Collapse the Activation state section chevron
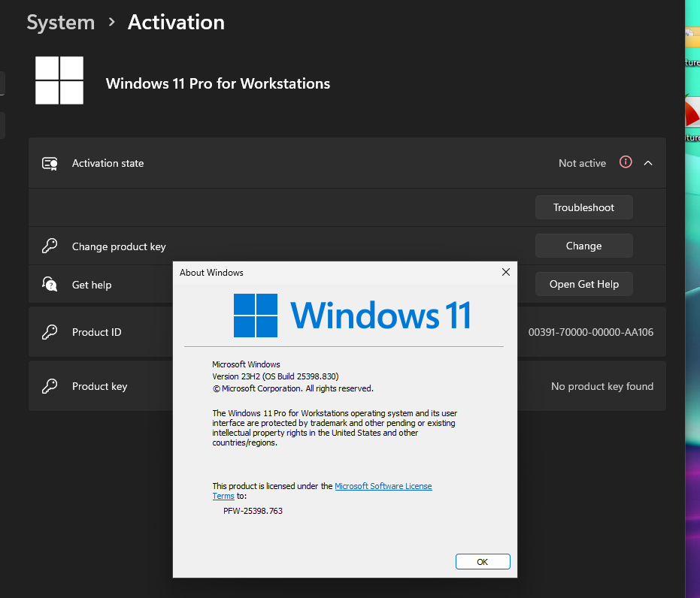Image resolution: width=700 pixels, height=598 pixels. point(648,163)
